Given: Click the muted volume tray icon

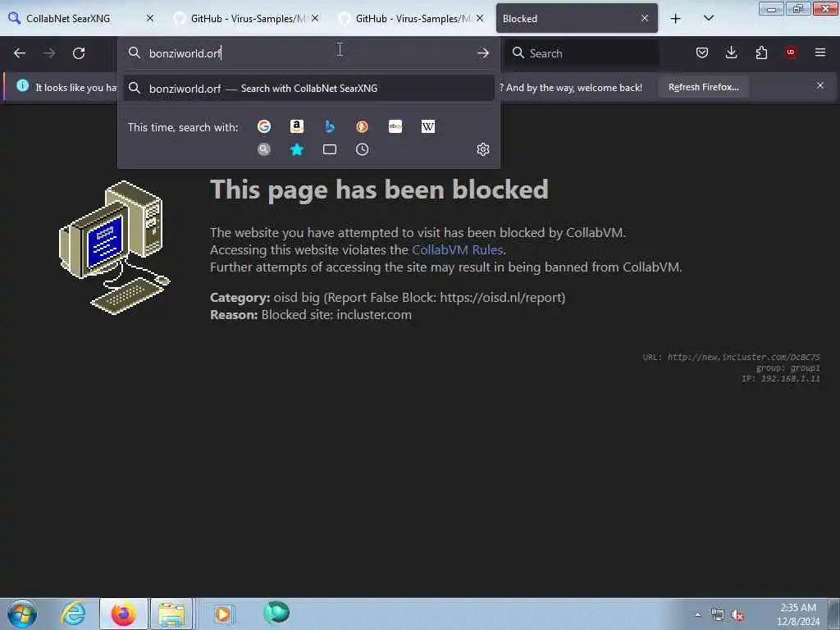Looking at the screenshot, I should point(737,615).
